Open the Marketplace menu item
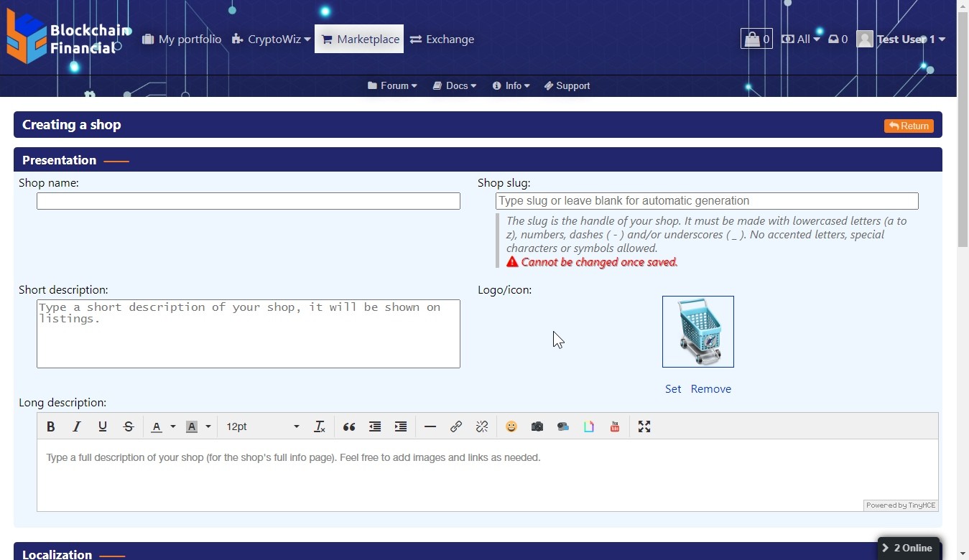 pyautogui.click(x=359, y=39)
